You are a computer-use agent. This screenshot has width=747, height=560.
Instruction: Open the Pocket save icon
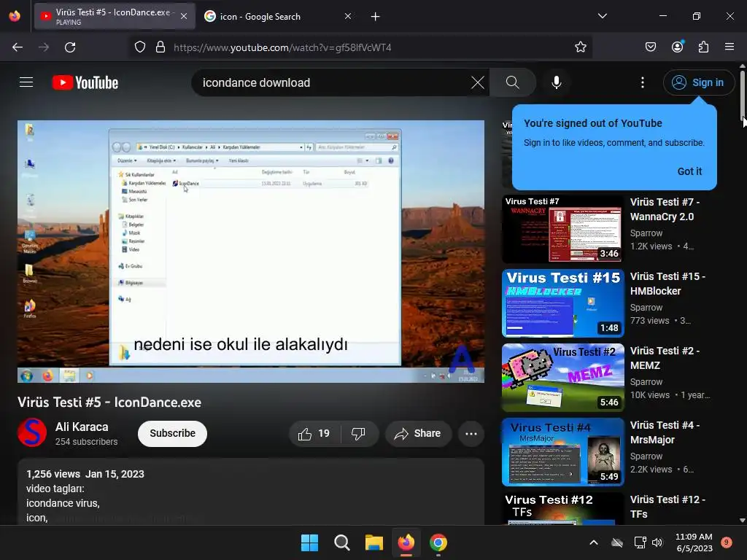click(x=650, y=47)
